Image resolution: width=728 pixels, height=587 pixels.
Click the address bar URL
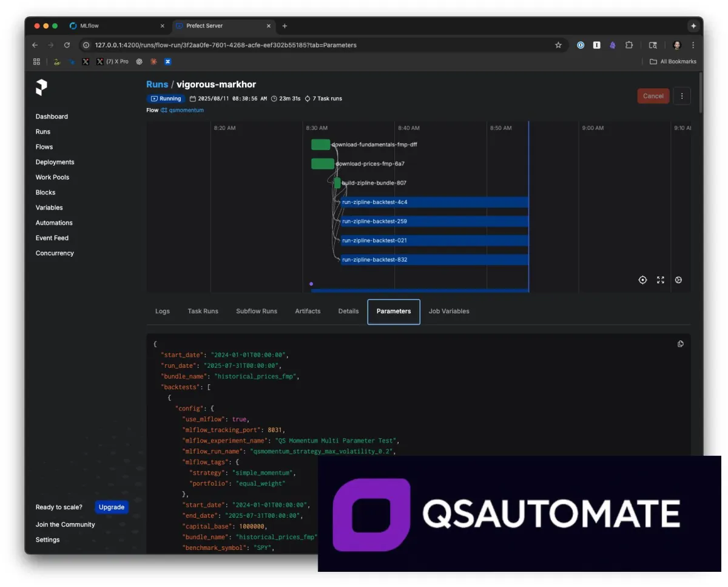click(226, 45)
